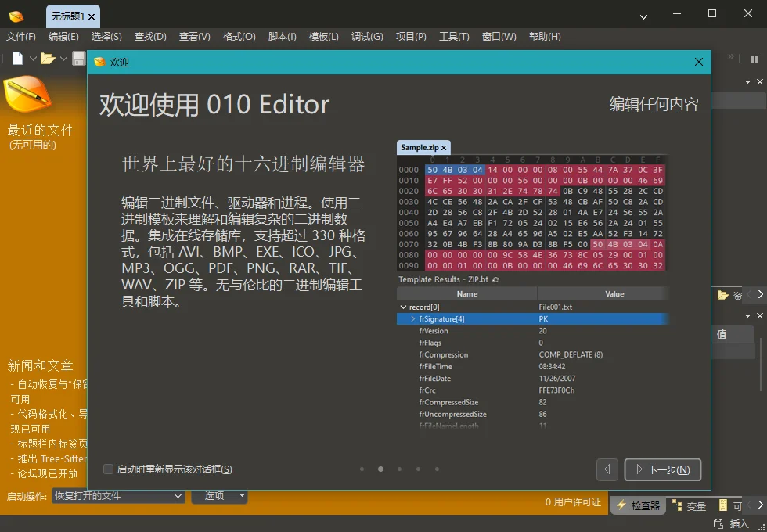Open the 选项 dropdown button

219,496
